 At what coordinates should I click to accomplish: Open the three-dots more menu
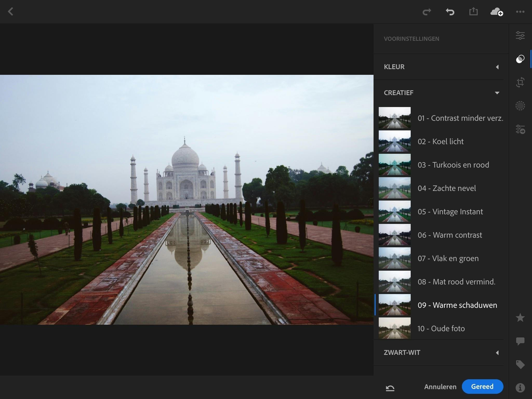520,12
